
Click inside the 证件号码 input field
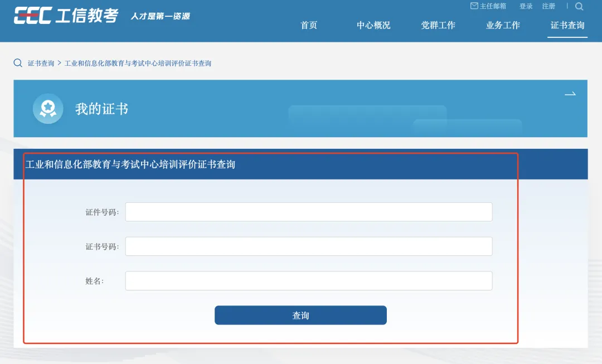(309, 212)
